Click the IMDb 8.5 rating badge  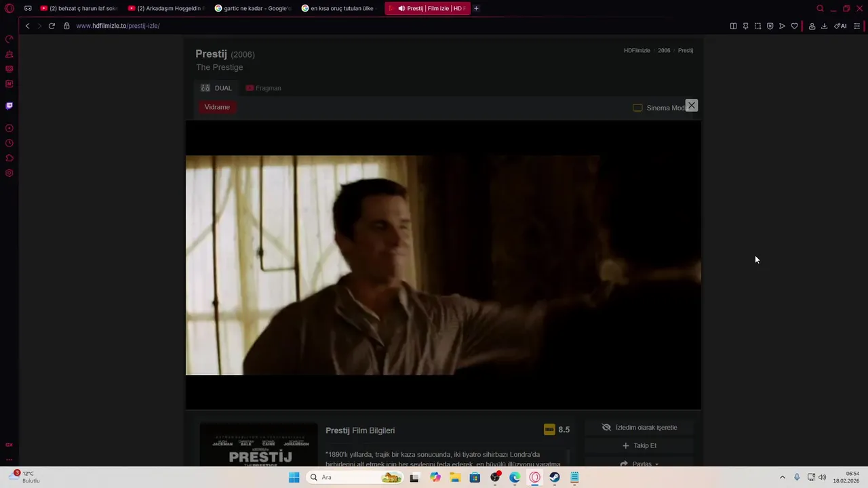click(557, 430)
